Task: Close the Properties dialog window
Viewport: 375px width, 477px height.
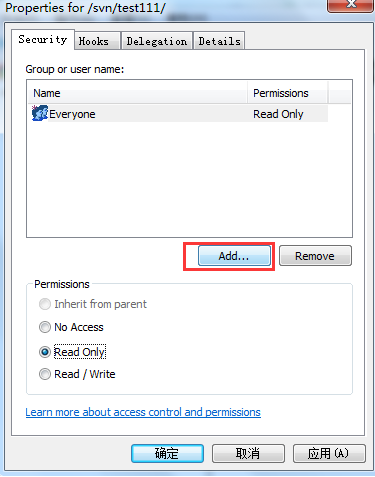Action: coord(350,5)
